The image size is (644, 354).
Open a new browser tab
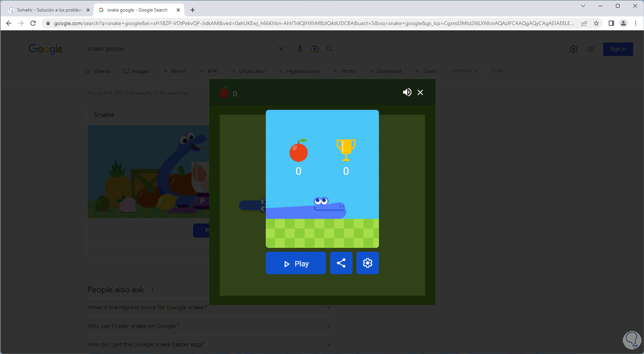coord(192,10)
